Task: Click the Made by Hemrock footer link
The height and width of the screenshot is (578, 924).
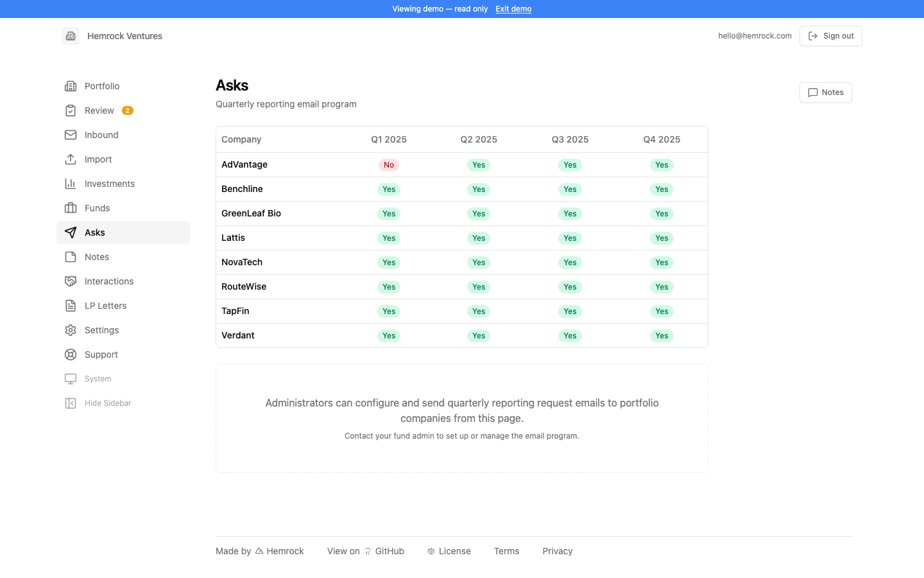Action: click(260, 551)
